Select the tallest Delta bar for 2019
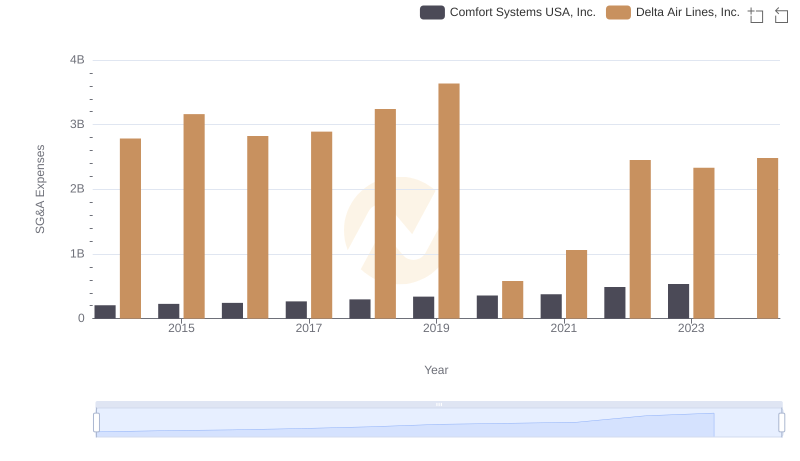This screenshot has width=800, height=461. [x=449, y=201]
